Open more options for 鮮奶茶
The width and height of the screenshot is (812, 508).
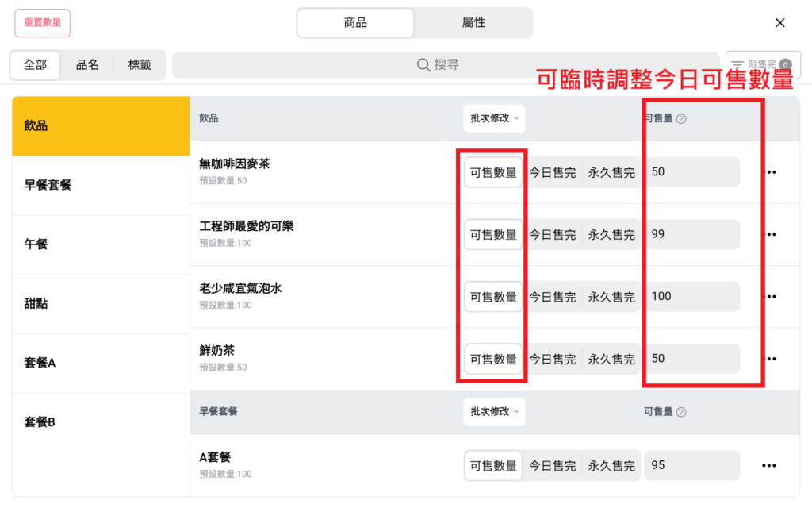(771, 359)
